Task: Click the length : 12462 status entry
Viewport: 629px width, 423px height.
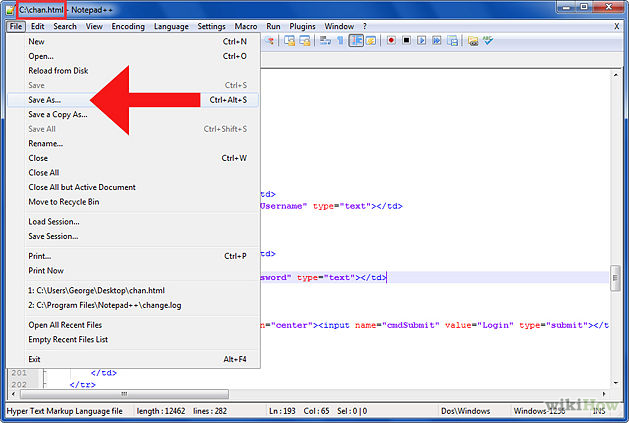Action: click(x=161, y=411)
